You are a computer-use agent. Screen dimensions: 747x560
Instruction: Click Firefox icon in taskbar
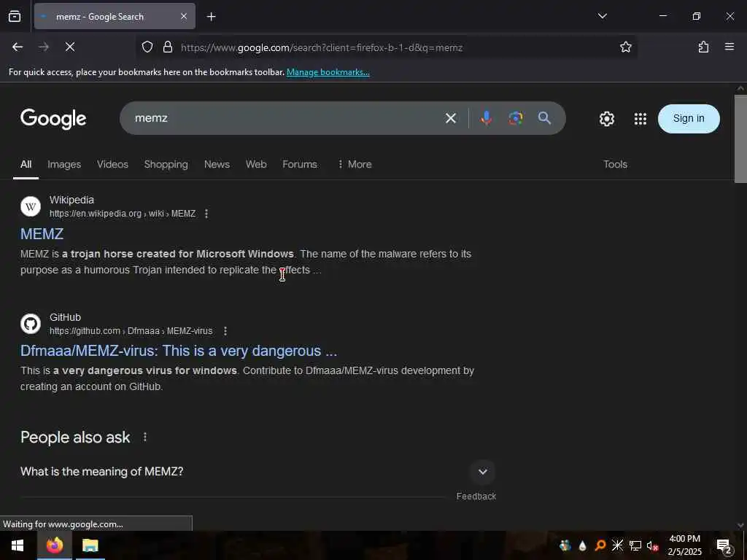55,545
